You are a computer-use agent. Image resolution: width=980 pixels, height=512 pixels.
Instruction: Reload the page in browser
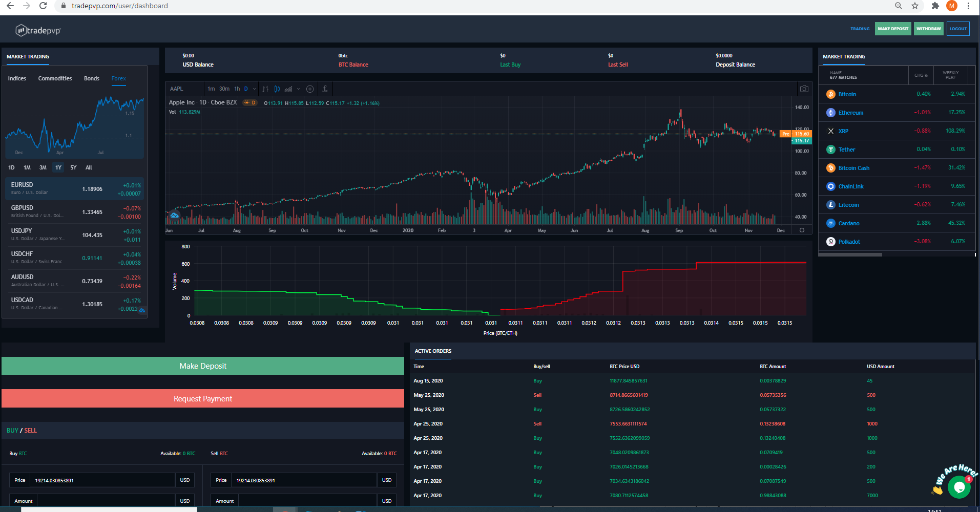tap(43, 6)
